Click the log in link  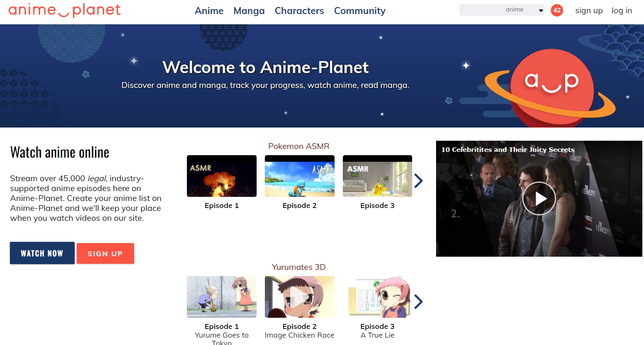(x=622, y=10)
